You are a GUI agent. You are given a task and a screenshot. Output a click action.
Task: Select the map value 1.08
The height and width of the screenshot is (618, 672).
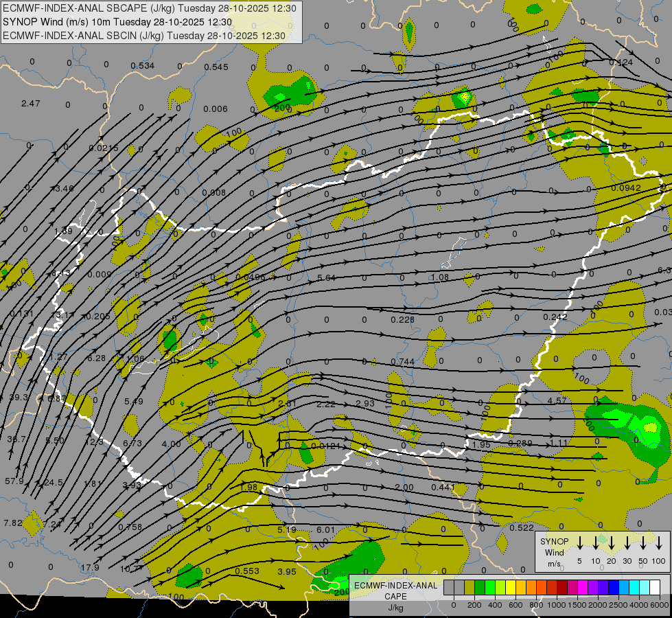(x=440, y=277)
